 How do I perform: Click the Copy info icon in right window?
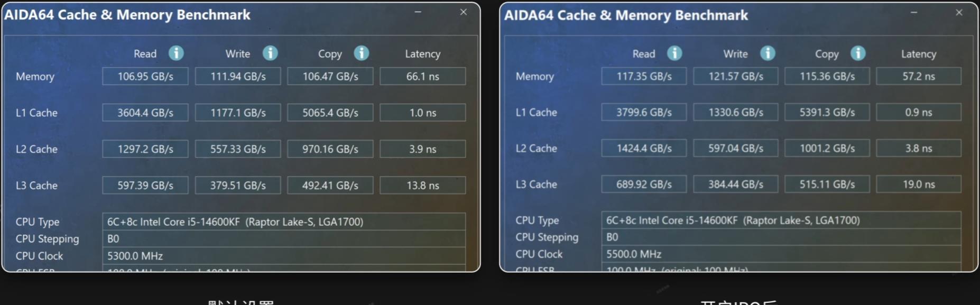point(858,53)
